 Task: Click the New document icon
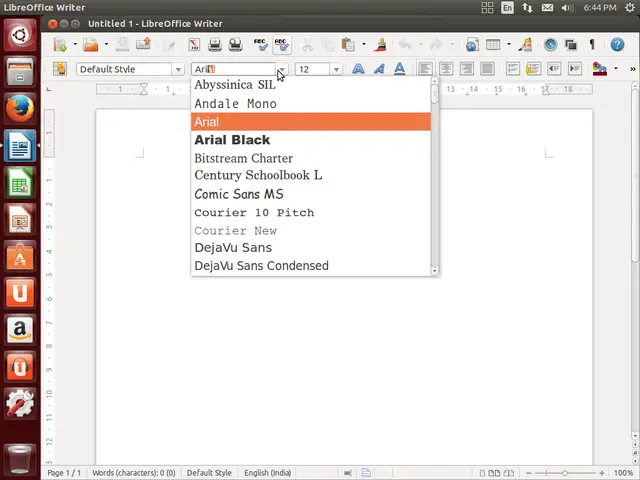60,44
